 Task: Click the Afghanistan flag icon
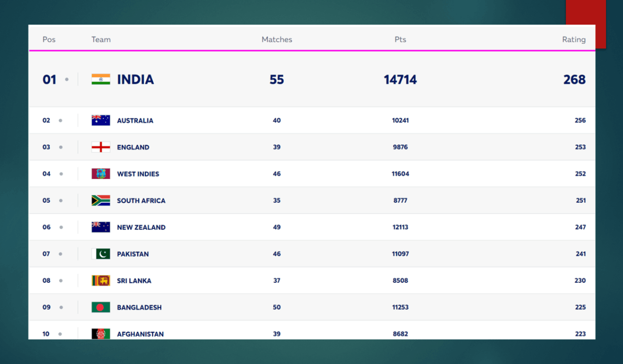pyautogui.click(x=101, y=334)
